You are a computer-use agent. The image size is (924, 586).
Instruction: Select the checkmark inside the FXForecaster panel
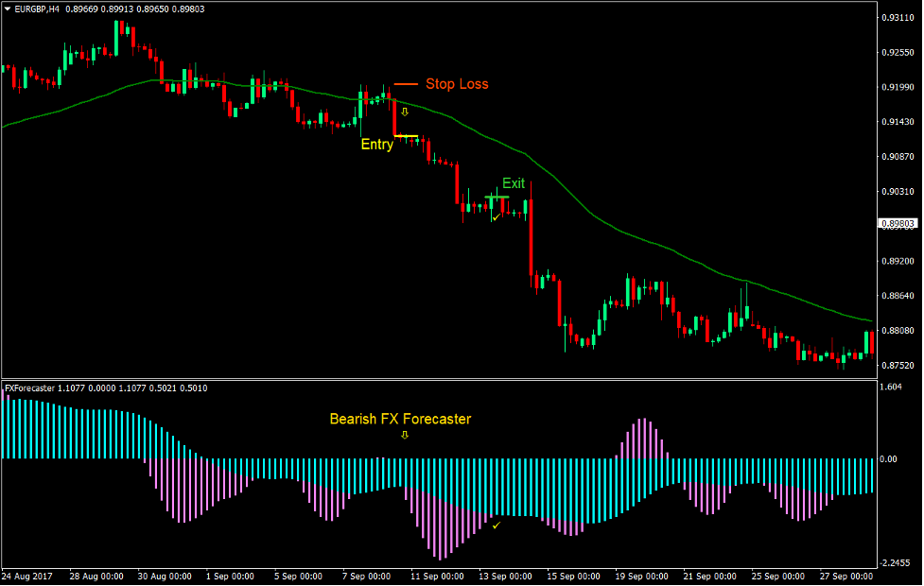[x=496, y=525]
